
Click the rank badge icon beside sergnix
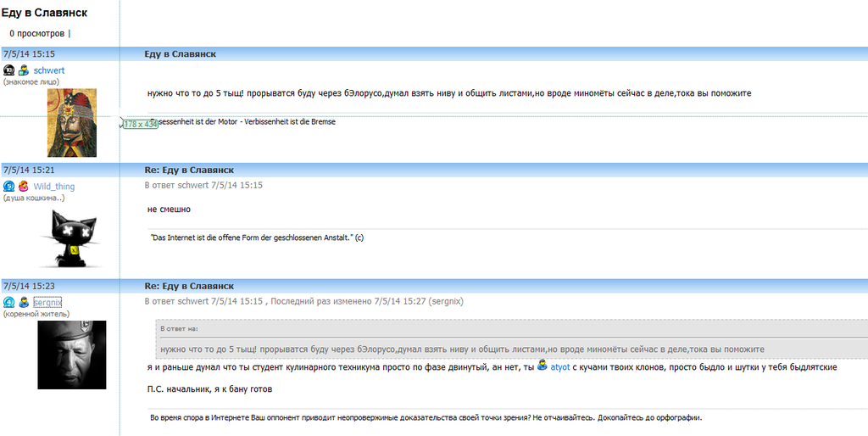[9, 302]
